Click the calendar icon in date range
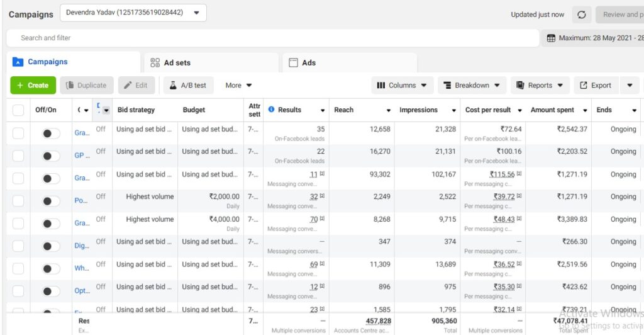644x335 pixels. click(x=551, y=38)
